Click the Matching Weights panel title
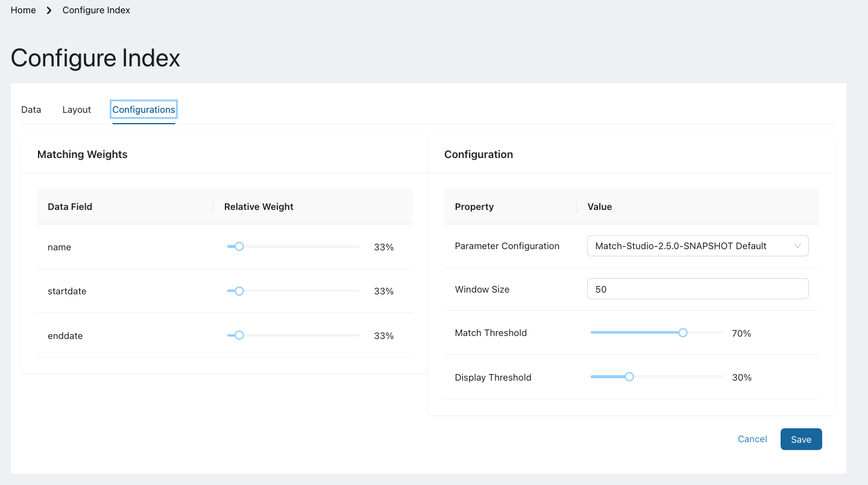This screenshot has width=868, height=485. tap(83, 154)
